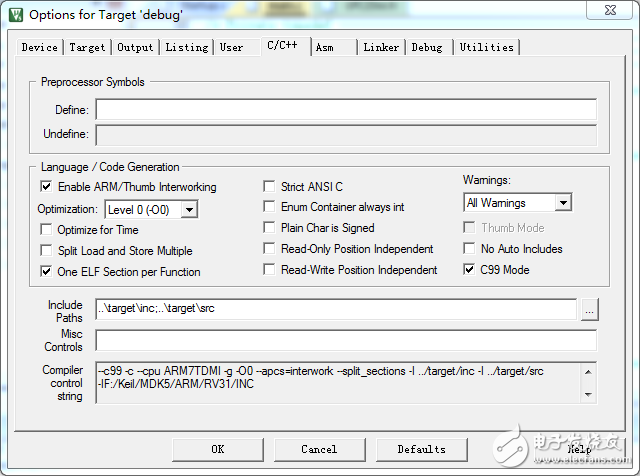
Task: Enable Optimize for Time checkbox
Action: click(46, 230)
